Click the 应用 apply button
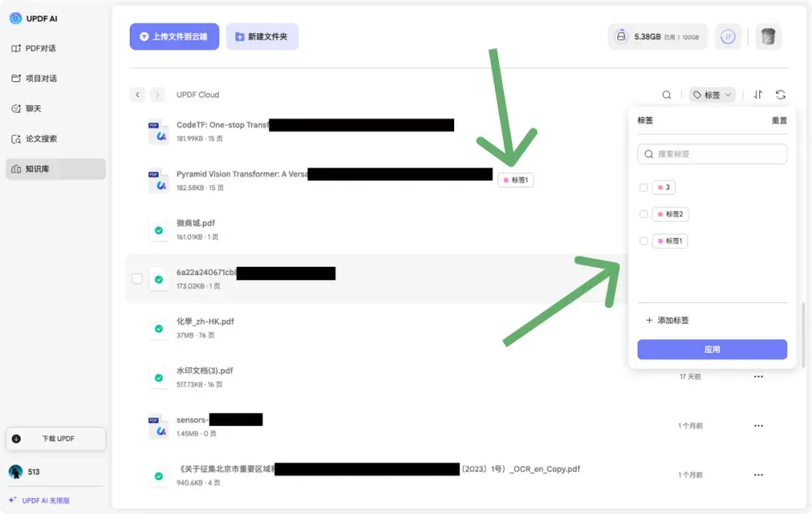Image resolution: width=812 pixels, height=514 pixels. pos(712,349)
